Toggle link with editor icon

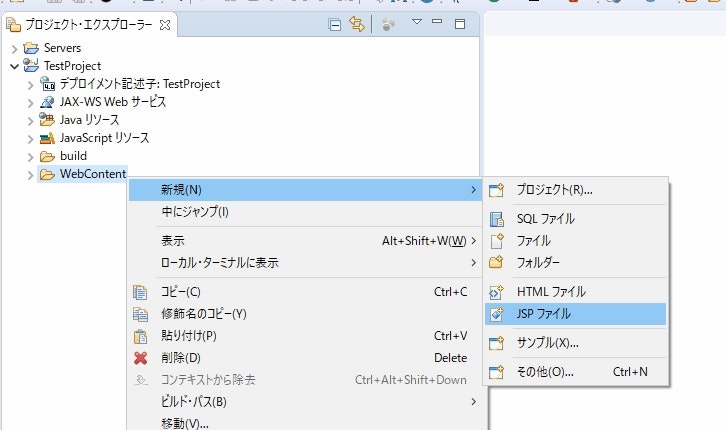click(x=357, y=24)
